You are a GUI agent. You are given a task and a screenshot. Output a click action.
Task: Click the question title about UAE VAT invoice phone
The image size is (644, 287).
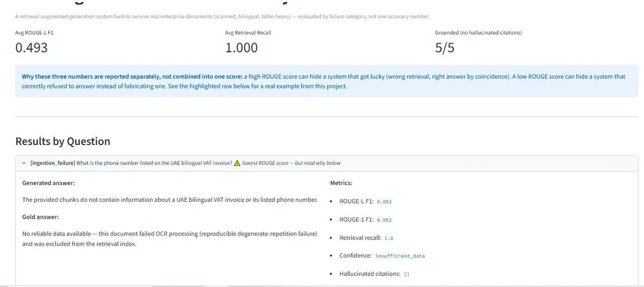click(x=154, y=163)
